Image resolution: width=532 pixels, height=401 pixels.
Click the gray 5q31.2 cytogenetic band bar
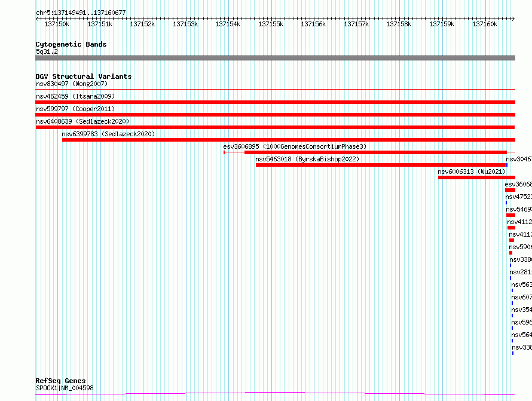tap(275, 58)
